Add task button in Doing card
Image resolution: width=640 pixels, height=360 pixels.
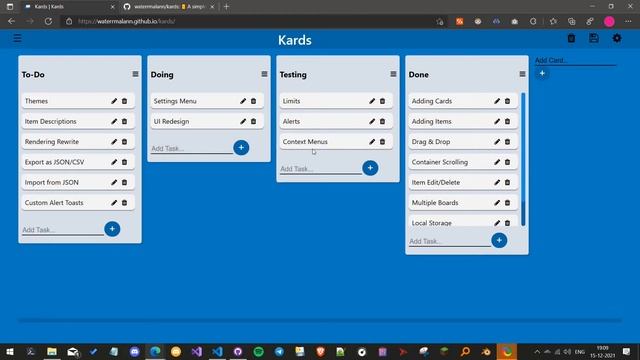click(241, 147)
